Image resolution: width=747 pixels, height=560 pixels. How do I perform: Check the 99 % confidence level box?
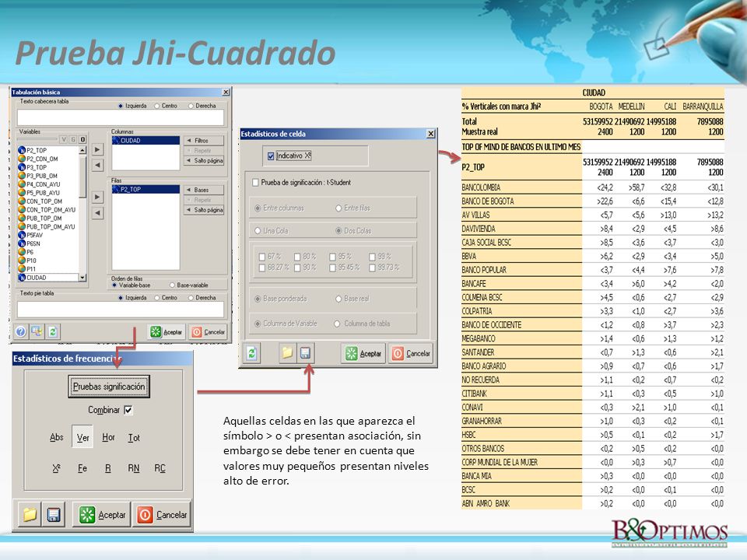click(373, 257)
